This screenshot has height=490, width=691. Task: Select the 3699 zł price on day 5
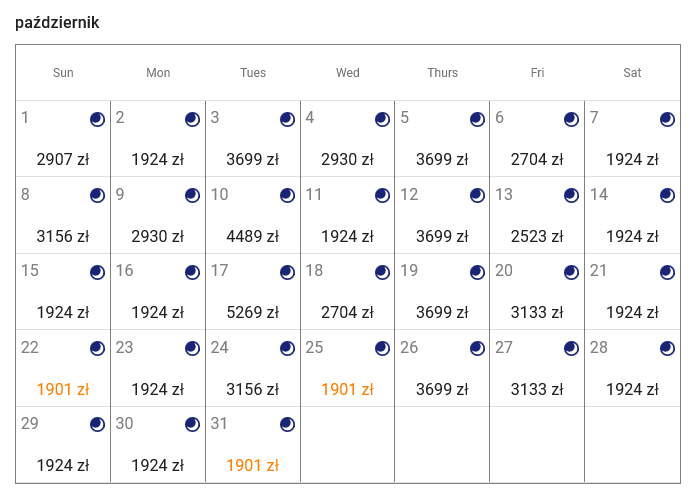[442, 160]
